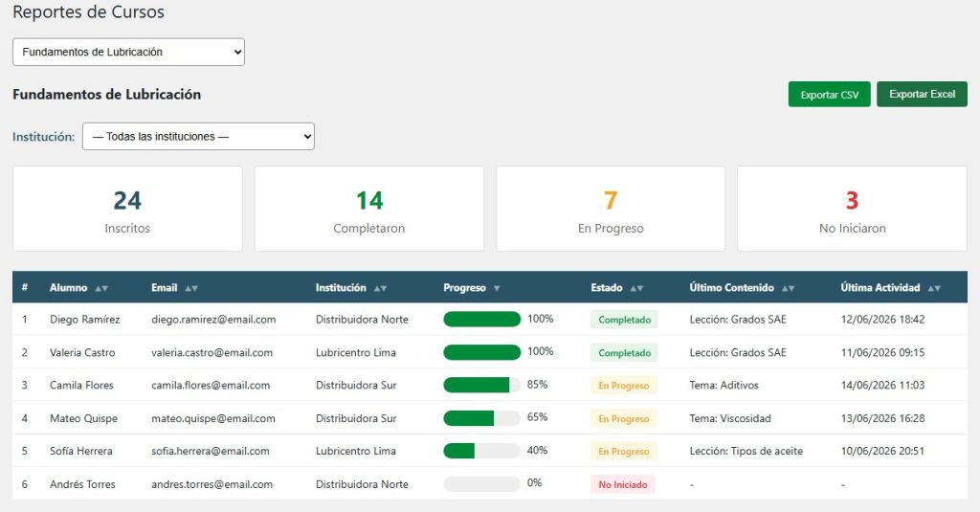
Task: Click the Reportes de Cursos page title
Action: click(x=88, y=11)
